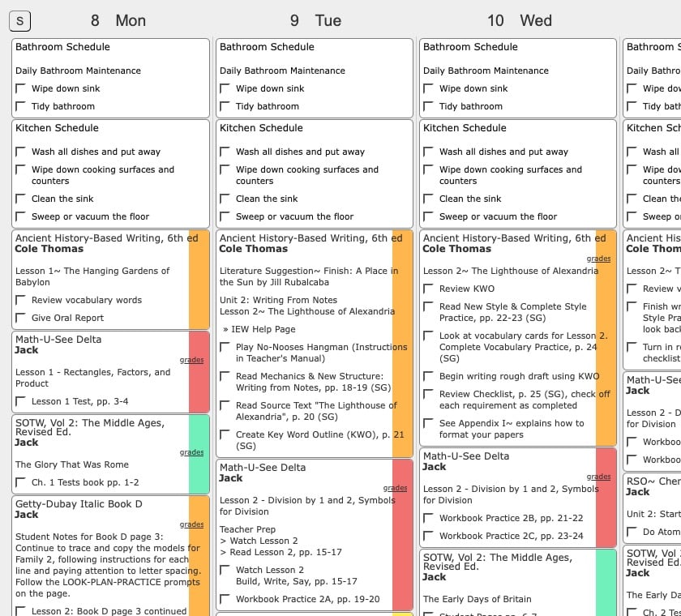Select the 8 Mon day header

pos(118,20)
